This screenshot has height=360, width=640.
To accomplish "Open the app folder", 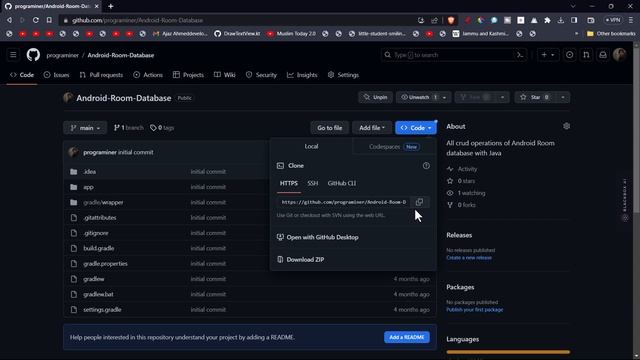I will 88,187.
